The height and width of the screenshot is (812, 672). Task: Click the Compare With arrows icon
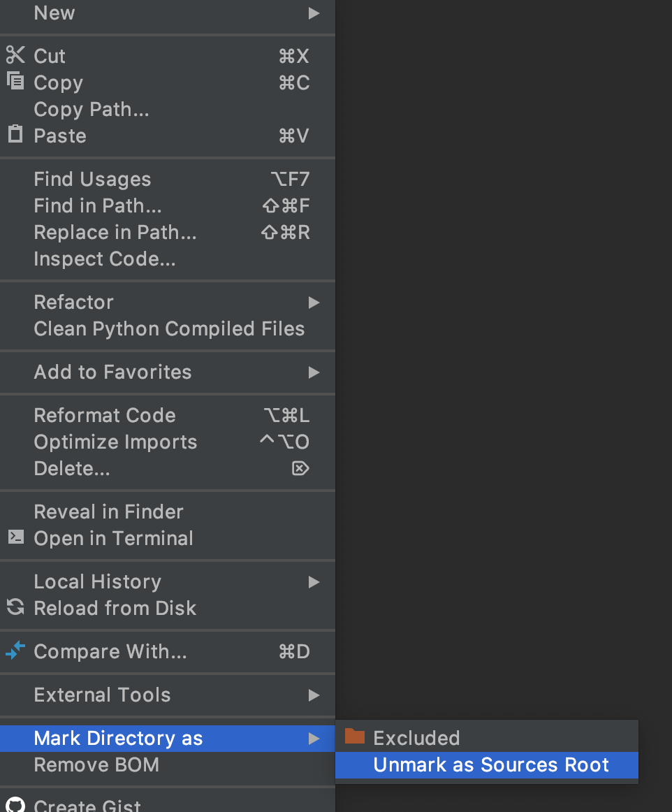15,651
